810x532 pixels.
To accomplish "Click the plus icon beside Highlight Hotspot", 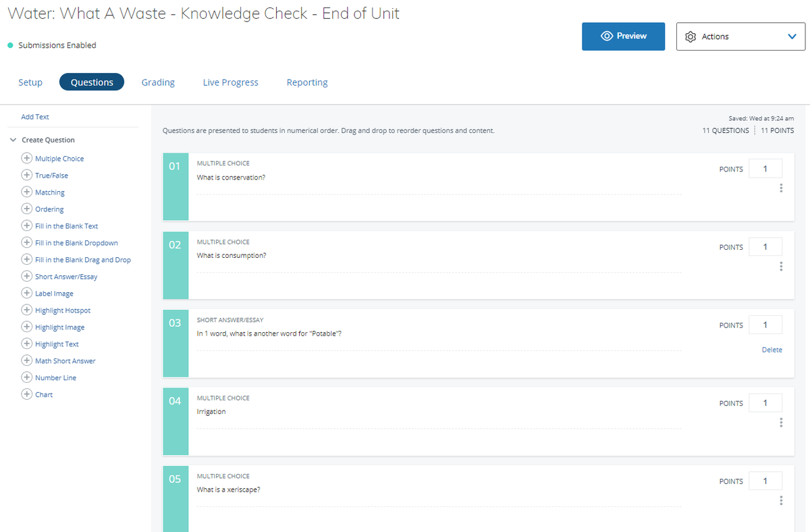I will (x=27, y=310).
